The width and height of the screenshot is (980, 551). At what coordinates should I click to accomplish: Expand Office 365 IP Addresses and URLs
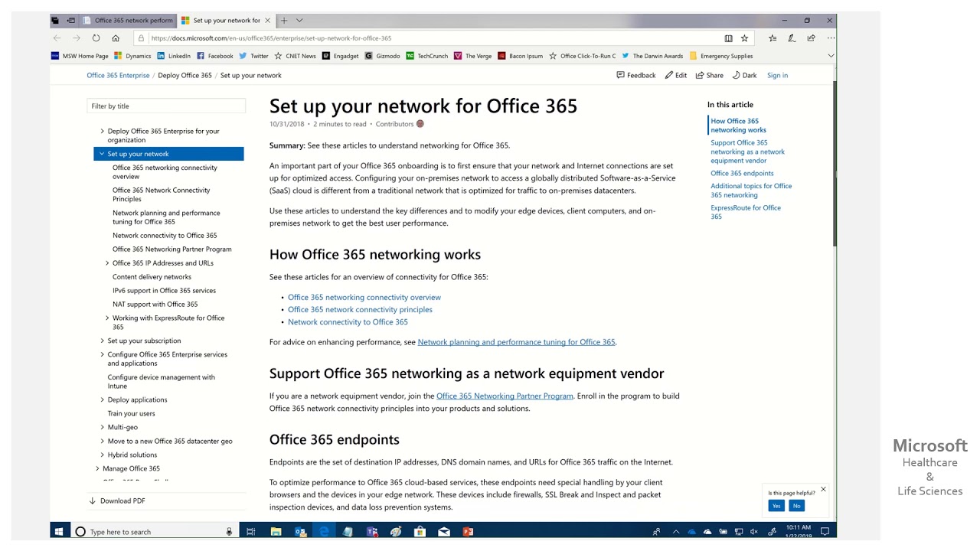tap(107, 262)
